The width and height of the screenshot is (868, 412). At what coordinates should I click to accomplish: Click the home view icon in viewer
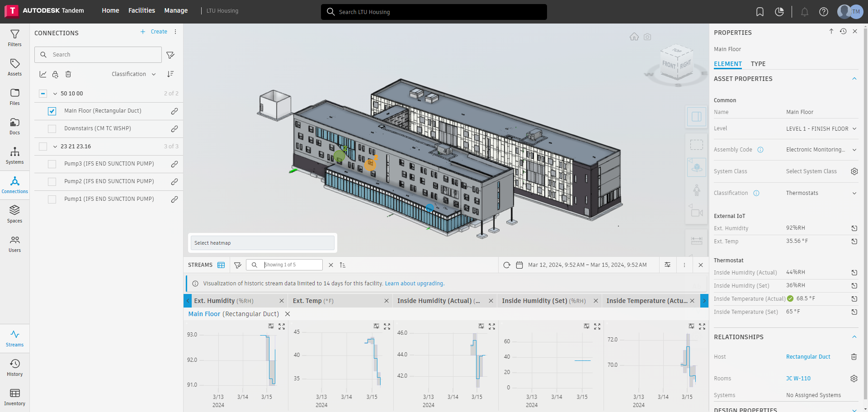coord(634,37)
